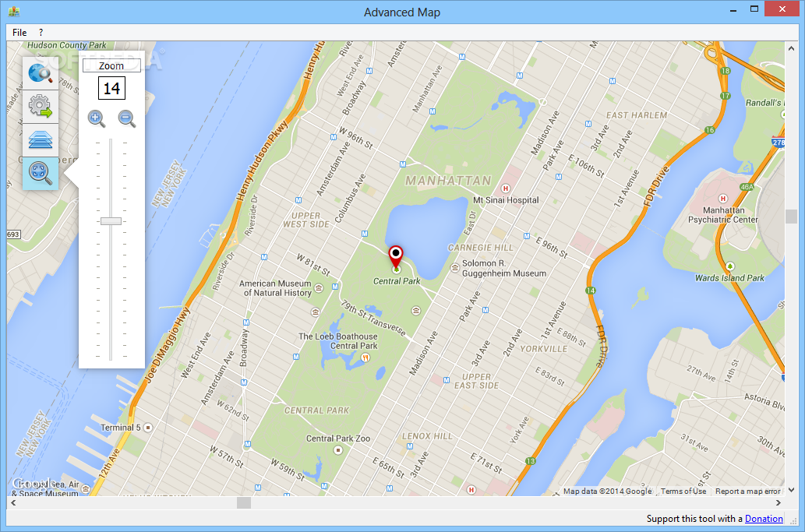Click the Terminal 5 marker icon
This screenshot has width=805, height=532.
[x=148, y=428]
